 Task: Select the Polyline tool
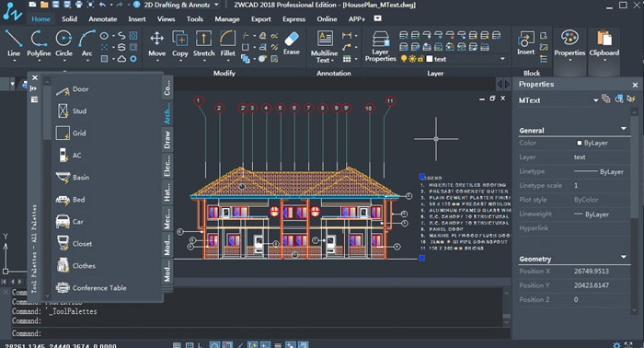[39, 43]
